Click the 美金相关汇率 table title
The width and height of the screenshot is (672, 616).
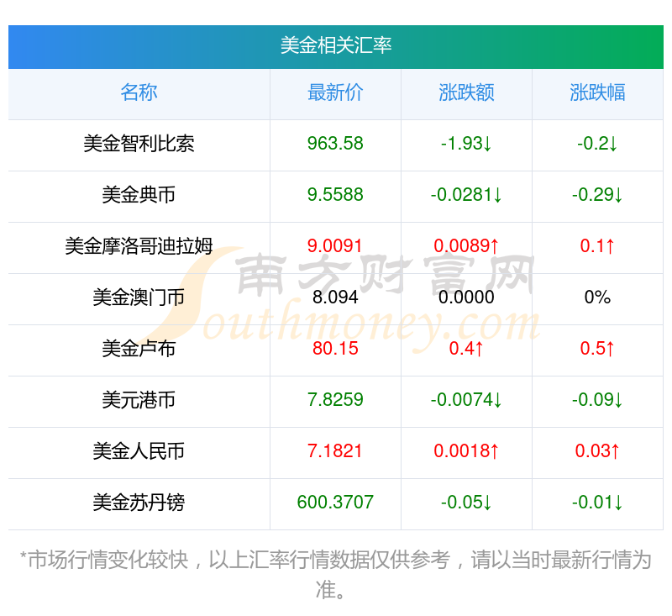click(x=335, y=45)
